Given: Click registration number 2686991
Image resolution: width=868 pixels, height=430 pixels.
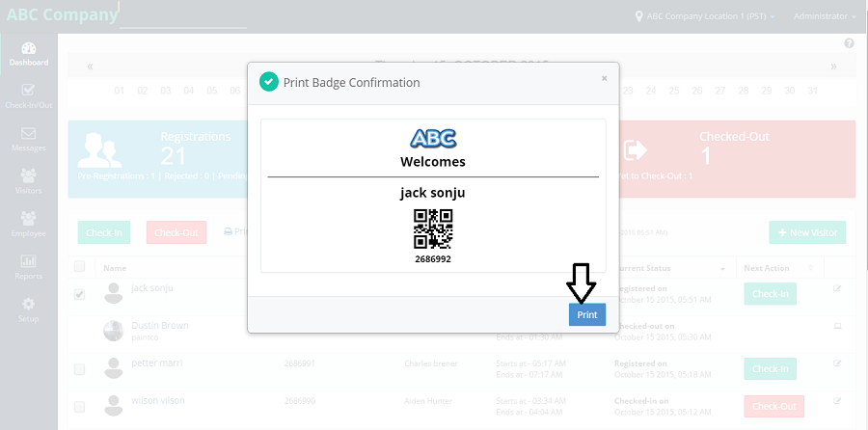Looking at the screenshot, I should [x=300, y=363].
